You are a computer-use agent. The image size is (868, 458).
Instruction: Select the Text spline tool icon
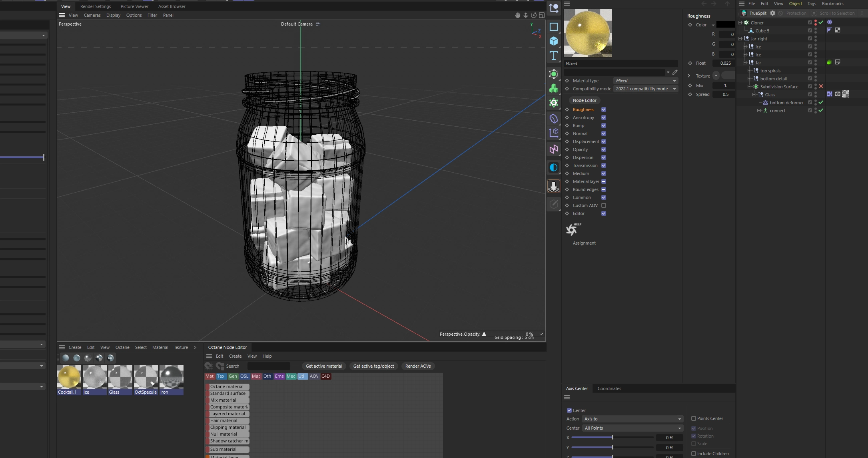click(554, 55)
